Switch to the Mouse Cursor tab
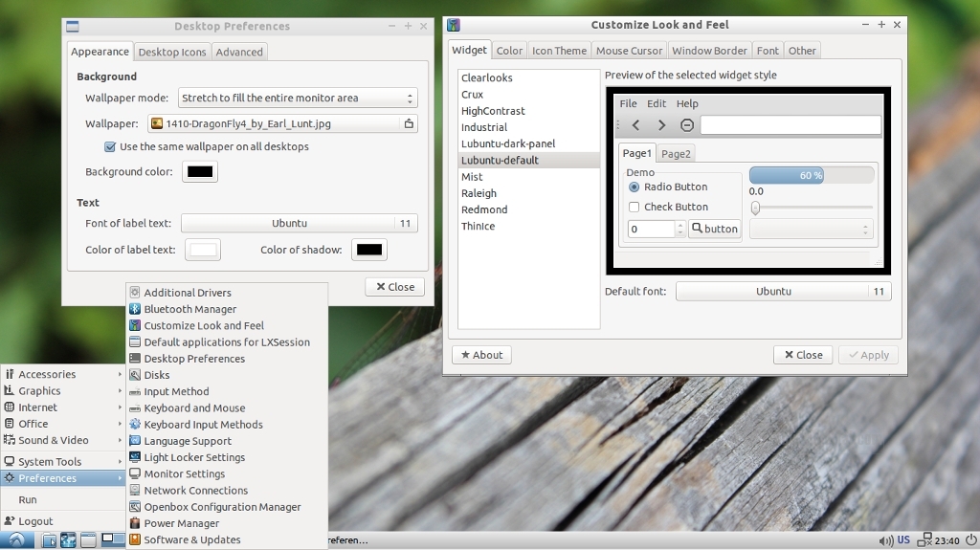This screenshot has height=550, width=980. click(629, 51)
